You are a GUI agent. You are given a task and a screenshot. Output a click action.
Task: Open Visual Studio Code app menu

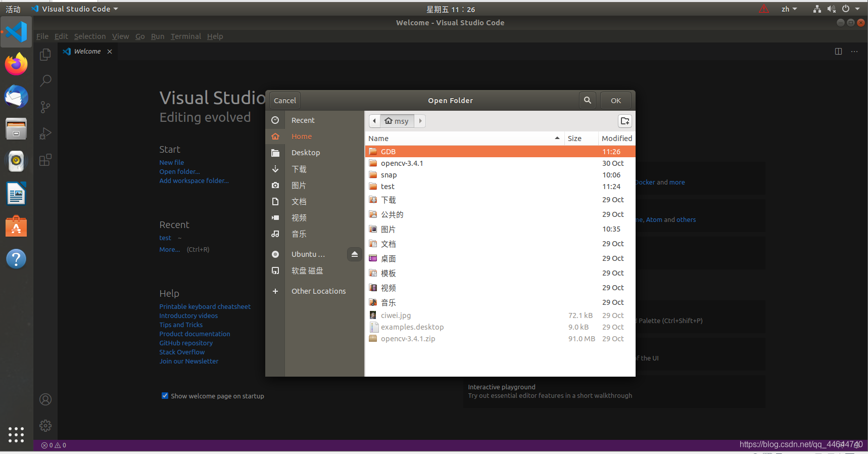(75, 9)
